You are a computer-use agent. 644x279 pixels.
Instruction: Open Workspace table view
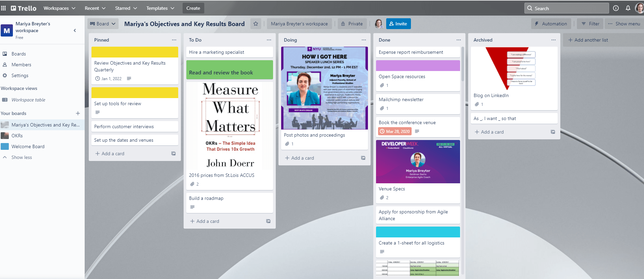point(28,100)
